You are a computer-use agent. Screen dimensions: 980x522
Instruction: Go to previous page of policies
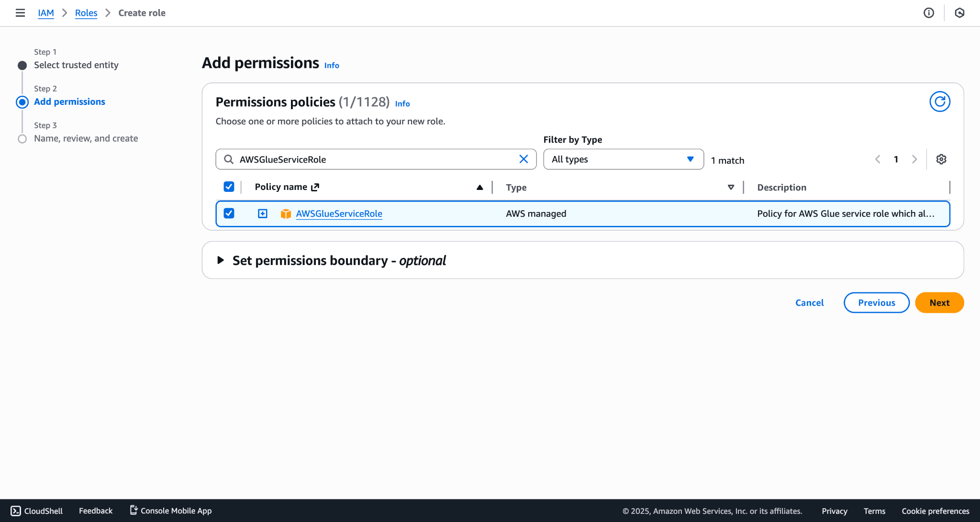coord(878,159)
